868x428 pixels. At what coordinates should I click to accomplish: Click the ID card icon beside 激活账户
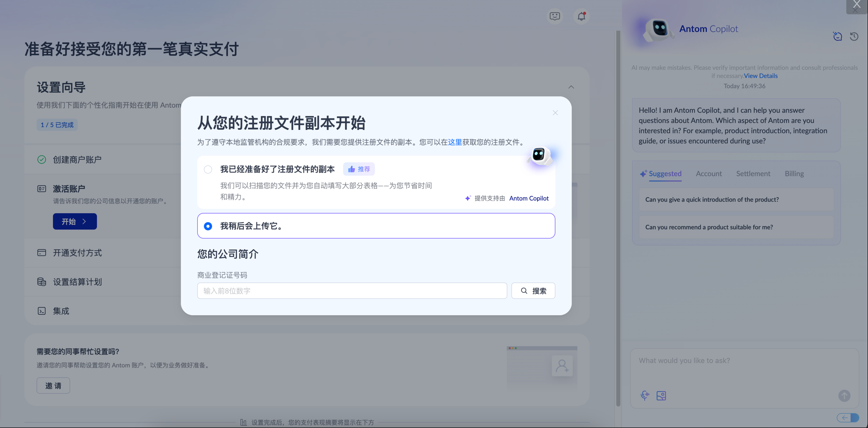(x=42, y=189)
